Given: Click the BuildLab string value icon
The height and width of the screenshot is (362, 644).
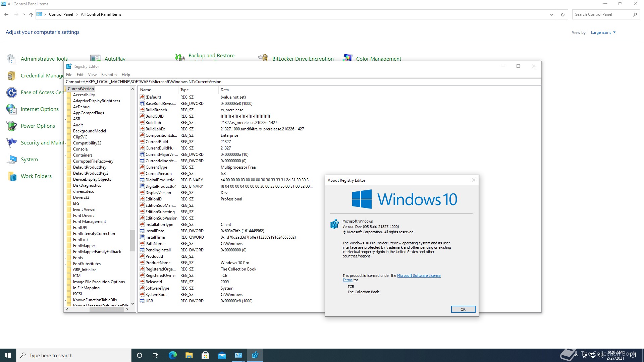Looking at the screenshot, I should pos(142,123).
